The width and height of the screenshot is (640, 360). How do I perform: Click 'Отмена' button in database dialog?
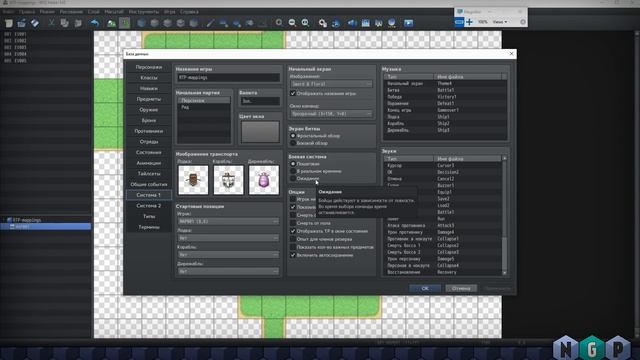(461, 288)
